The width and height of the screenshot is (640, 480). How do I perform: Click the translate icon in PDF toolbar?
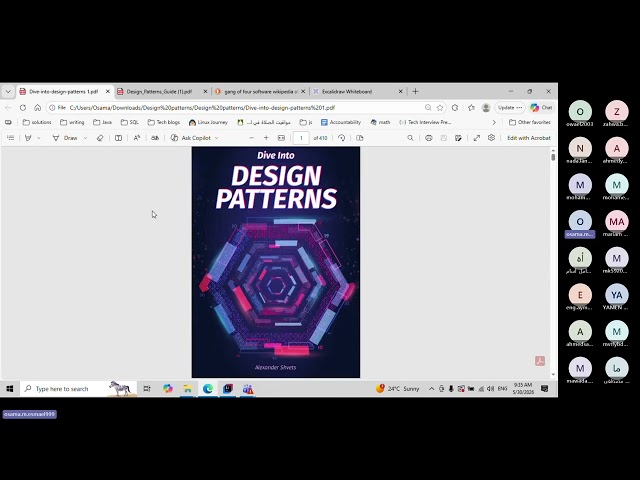coord(155,138)
